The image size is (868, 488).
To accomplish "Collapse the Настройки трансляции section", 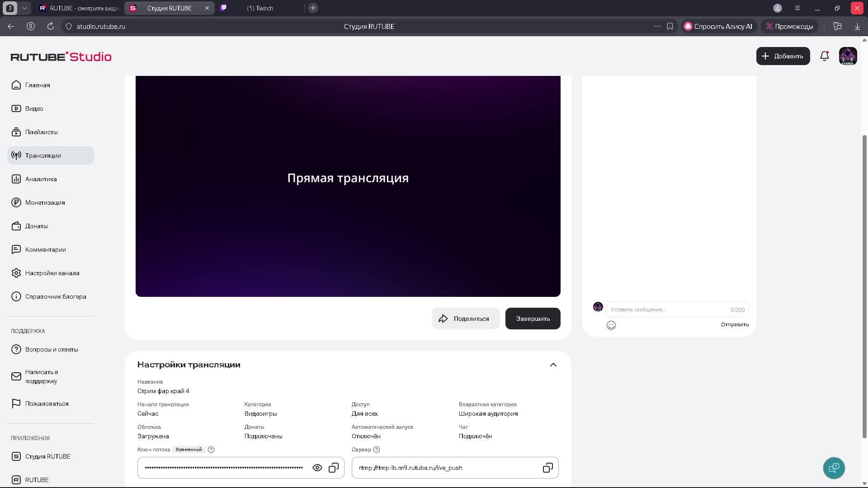I will [x=553, y=365].
